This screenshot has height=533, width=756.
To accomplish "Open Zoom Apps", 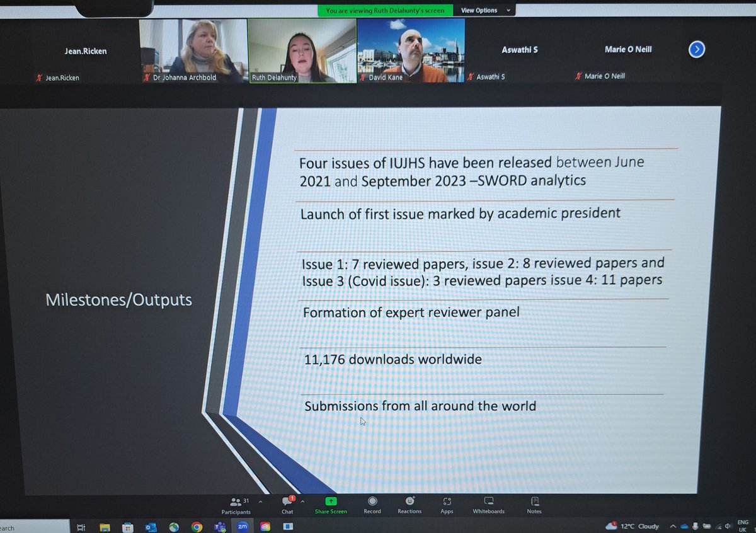I will [447, 505].
